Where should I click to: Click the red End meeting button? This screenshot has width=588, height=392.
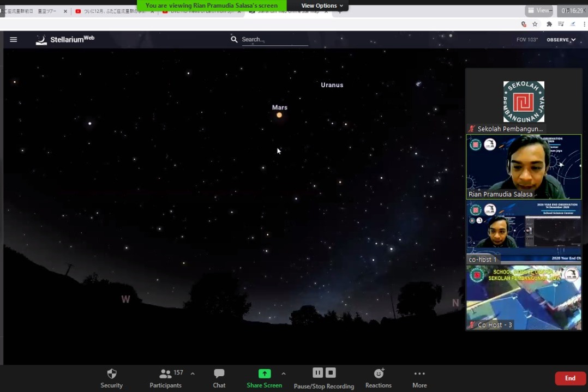pyautogui.click(x=570, y=378)
